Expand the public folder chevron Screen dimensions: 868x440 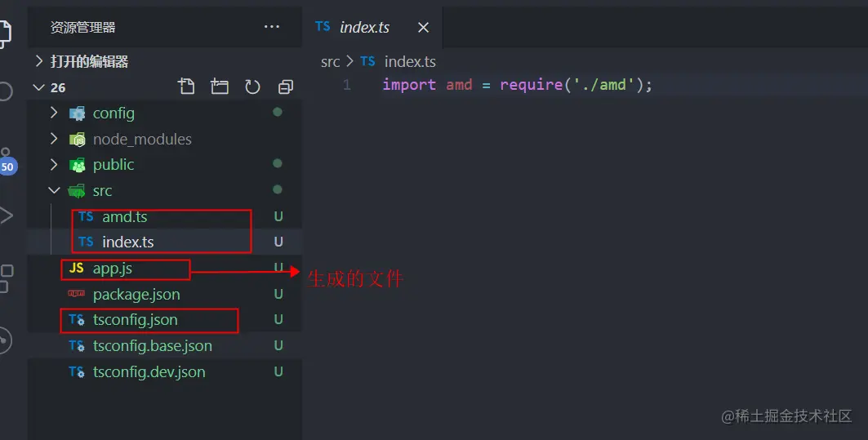coord(54,164)
